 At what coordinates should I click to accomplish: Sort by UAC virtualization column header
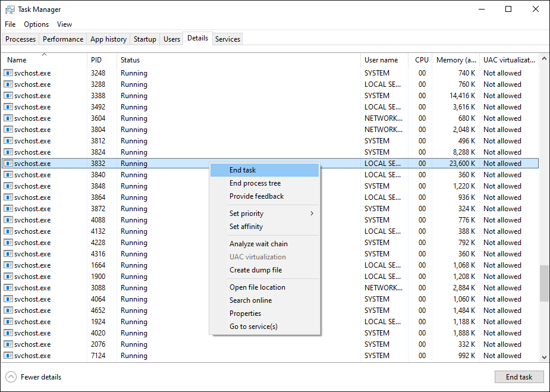(510, 59)
